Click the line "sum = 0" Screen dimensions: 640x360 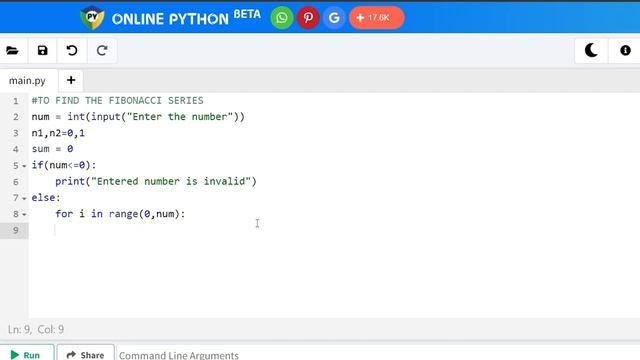[x=52, y=149]
